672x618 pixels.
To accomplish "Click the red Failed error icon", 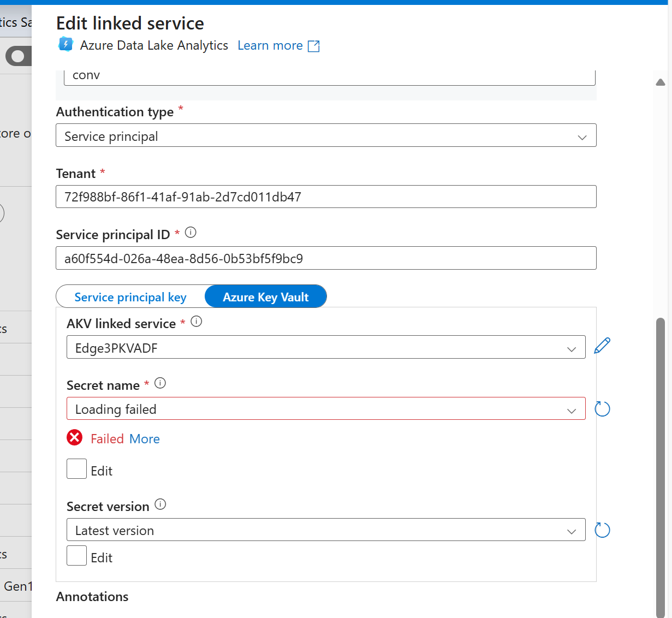I will click(75, 438).
